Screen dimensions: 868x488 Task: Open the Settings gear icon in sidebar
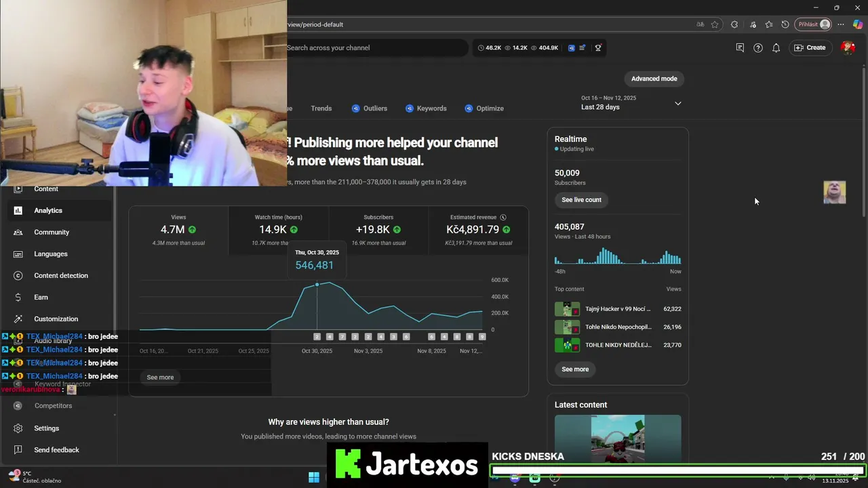[18, 428]
